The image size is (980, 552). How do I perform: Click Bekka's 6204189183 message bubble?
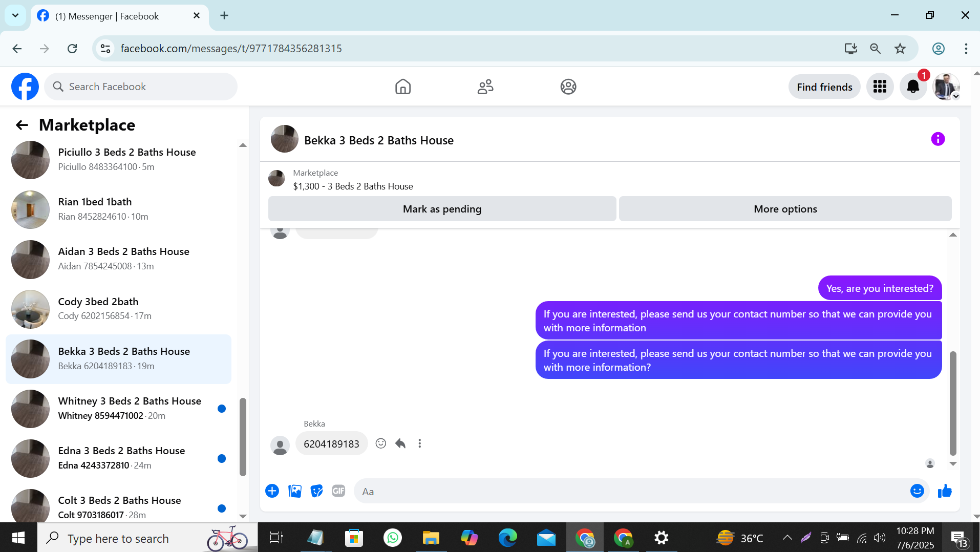pos(331,444)
